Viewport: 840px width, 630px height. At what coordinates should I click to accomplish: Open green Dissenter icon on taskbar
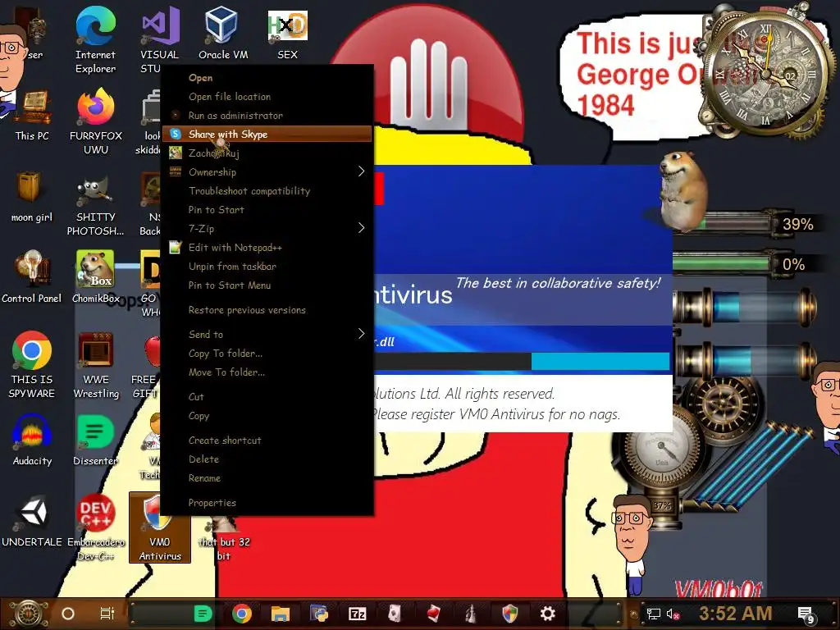tap(203, 614)
